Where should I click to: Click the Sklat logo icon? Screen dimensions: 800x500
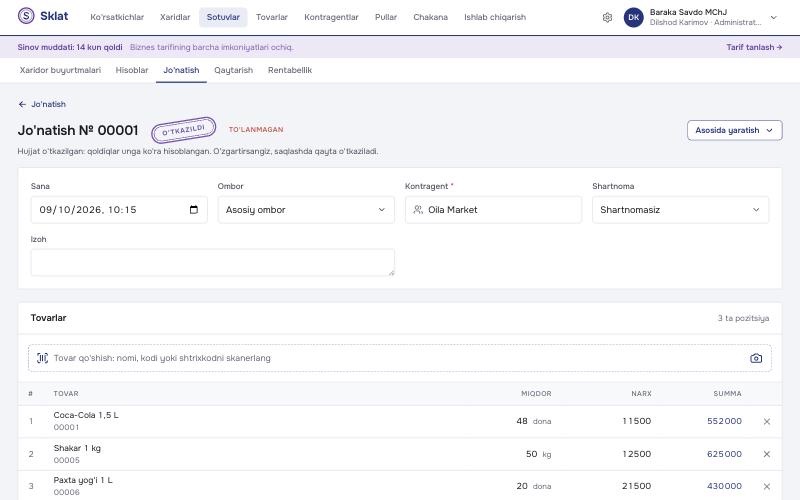(26, 16)
